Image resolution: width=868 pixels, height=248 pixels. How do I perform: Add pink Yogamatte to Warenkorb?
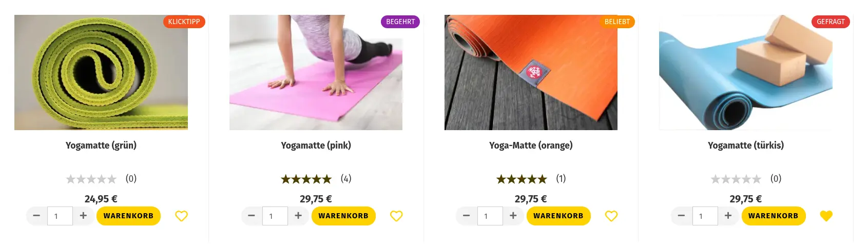pos(343,216)
